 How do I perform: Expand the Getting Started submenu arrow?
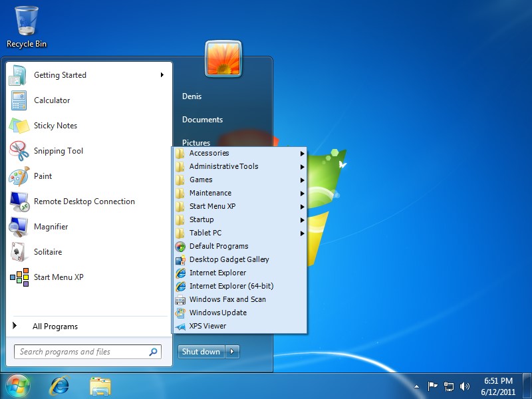[162, 75]
